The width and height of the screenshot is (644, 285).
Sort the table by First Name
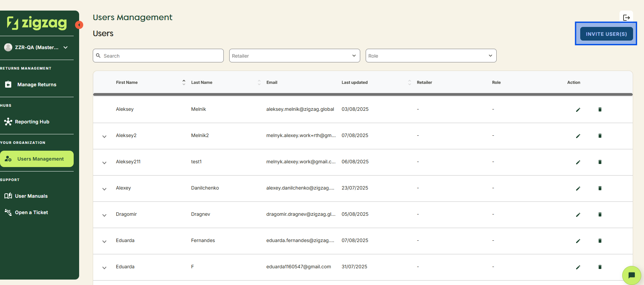pyautogui.click(x=184, y=82)
